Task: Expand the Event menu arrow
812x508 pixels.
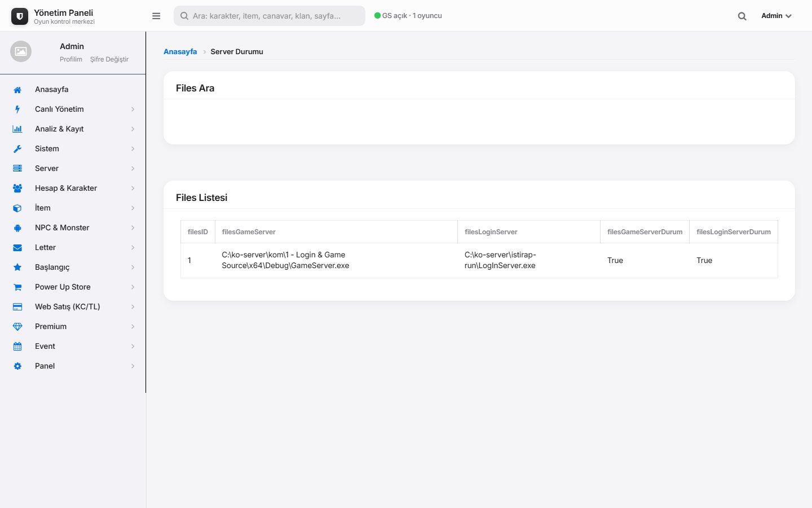Action: tap(133, 347)
